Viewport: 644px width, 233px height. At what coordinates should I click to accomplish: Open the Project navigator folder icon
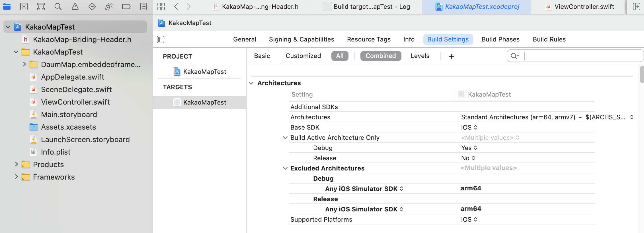(7, 7)
